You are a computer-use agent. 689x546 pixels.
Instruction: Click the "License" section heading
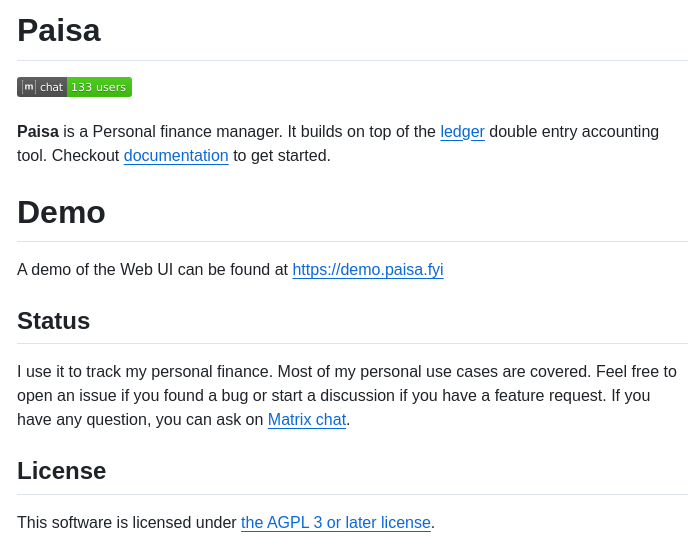[x=62, y=471]
